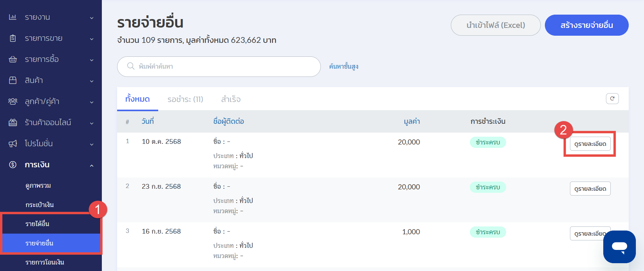Open the chat support bubble
Viewport: 644px width, 271px height.
(x=619, y=247)
